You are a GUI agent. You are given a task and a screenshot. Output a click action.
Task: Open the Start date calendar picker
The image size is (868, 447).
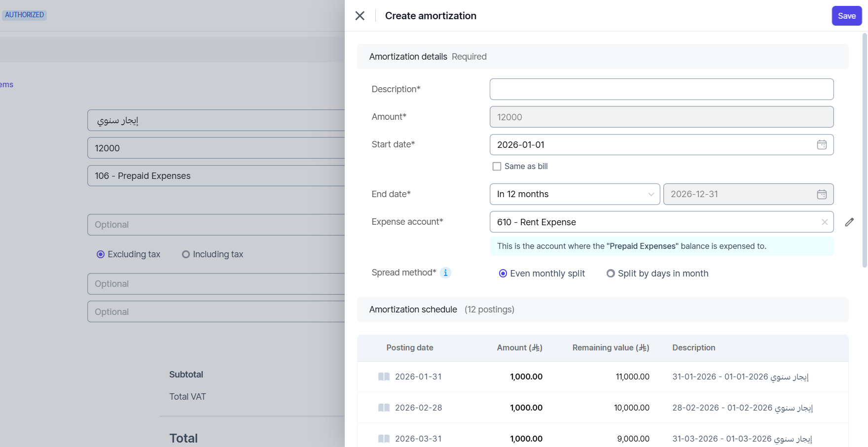tap(822, 145)
